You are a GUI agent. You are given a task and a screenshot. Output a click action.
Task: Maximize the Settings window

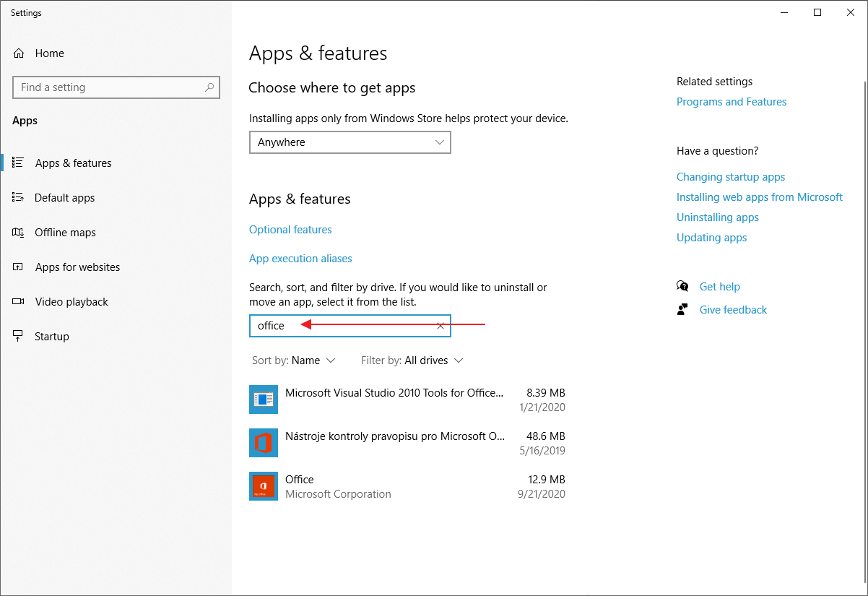pos(817,12)
